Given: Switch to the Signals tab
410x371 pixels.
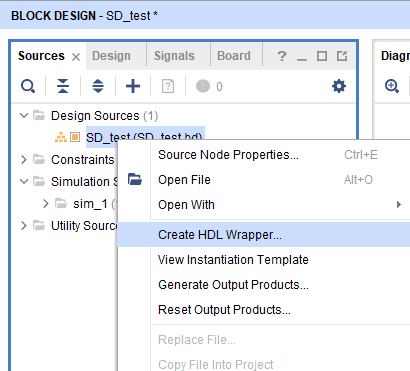Looking at the screenshot, I should click(x=174, y=56).
